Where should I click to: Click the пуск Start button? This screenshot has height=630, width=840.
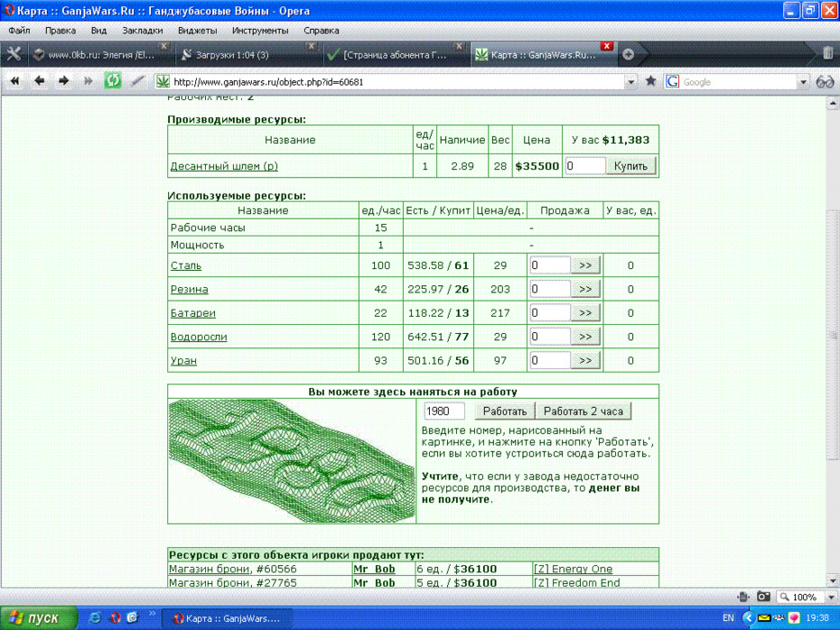pos(38,618)
